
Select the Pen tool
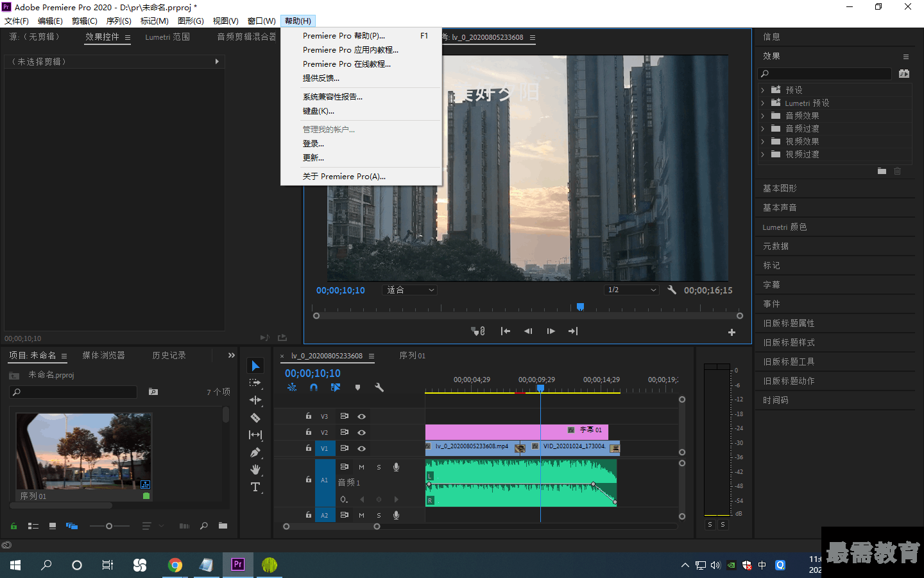tap(255, 452)
